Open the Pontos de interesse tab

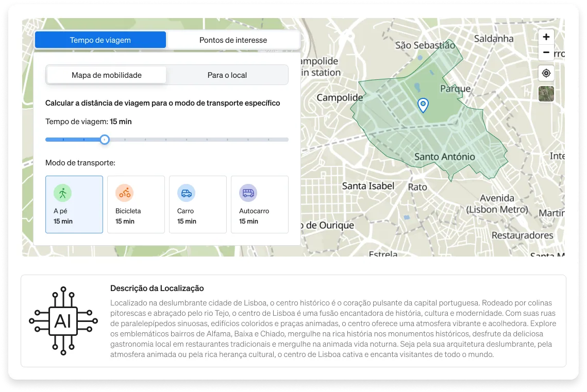[233, 40]
